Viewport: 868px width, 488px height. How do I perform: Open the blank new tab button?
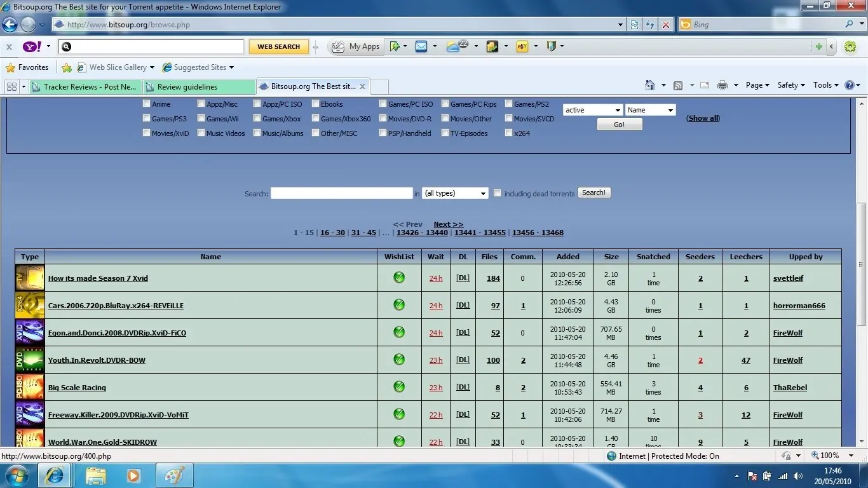pyautogui.click(x=379, y=86)
